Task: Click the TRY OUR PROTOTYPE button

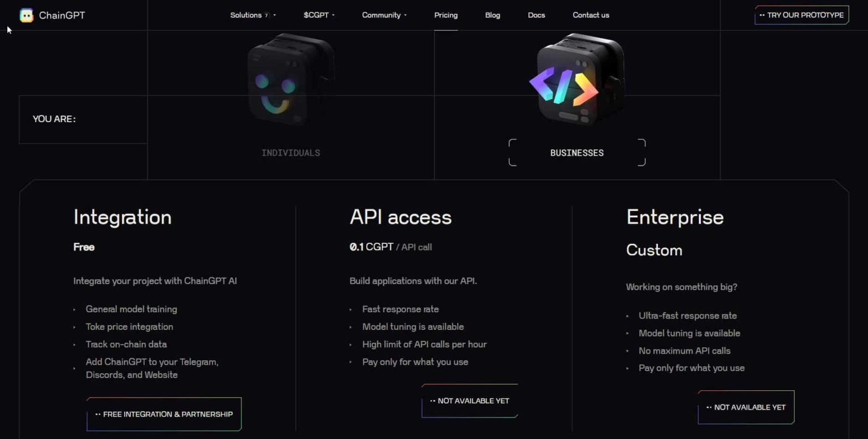Action: (802, 15)
